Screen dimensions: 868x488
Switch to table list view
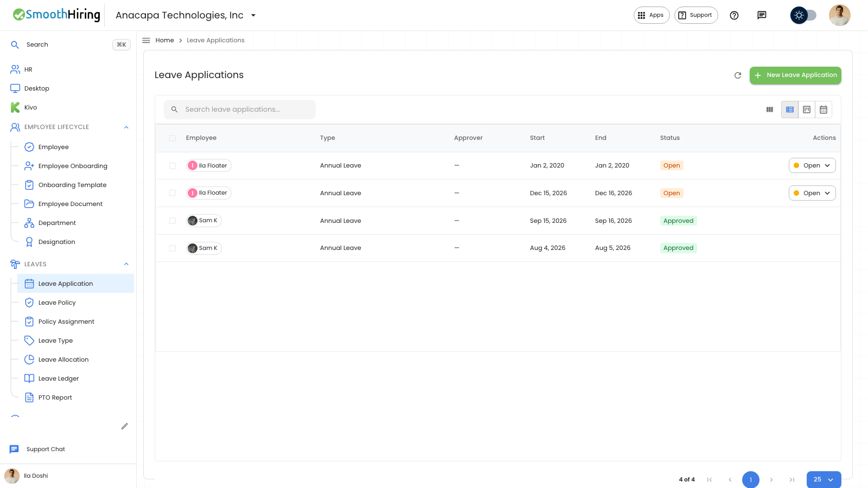coord(790,110)
